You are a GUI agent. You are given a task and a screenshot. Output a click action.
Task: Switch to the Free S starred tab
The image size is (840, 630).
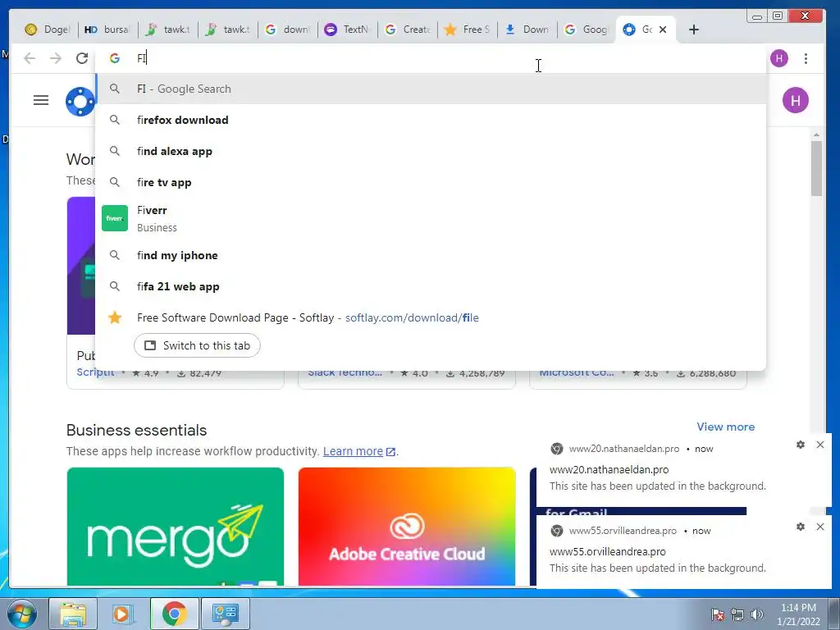coord(468,30)
